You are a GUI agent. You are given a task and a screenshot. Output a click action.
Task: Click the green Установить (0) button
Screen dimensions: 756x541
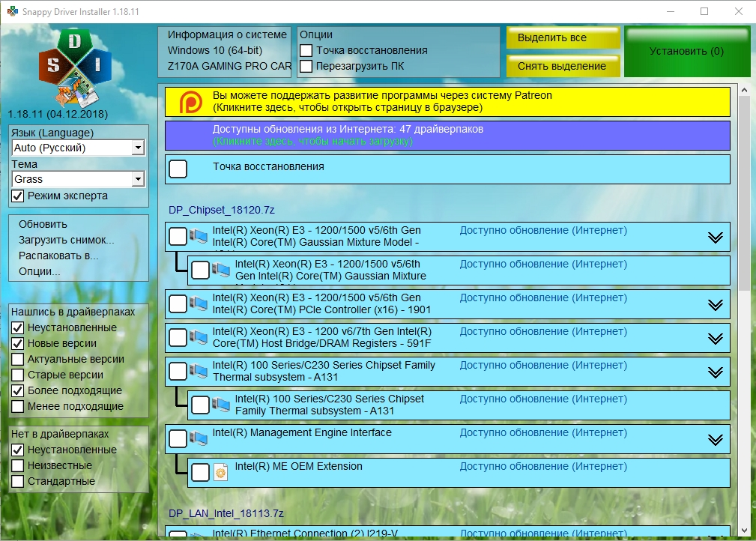(687, 52)
